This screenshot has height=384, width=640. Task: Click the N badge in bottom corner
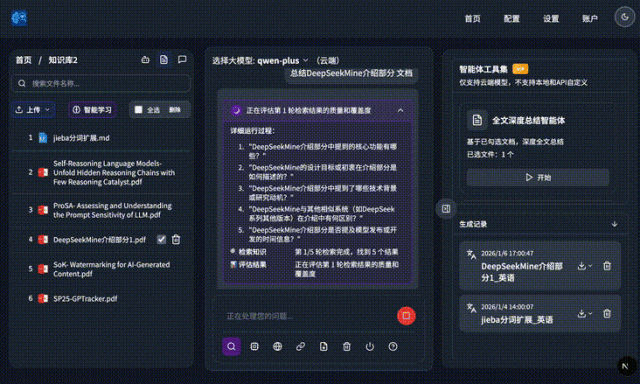click(625, 366)
